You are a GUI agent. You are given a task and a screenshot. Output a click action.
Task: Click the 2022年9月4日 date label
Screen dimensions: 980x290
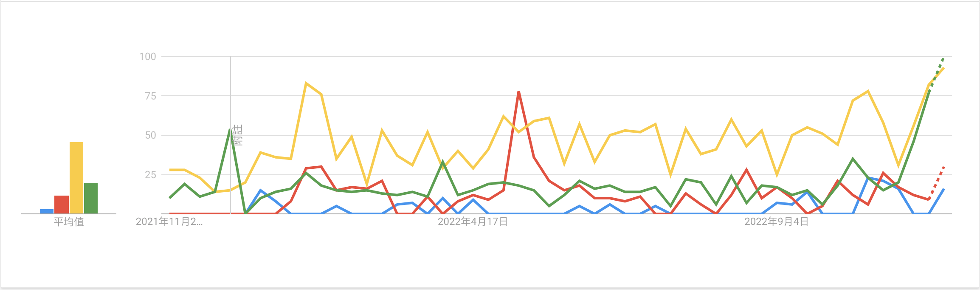pyautogui.click(x=776, y=222)
